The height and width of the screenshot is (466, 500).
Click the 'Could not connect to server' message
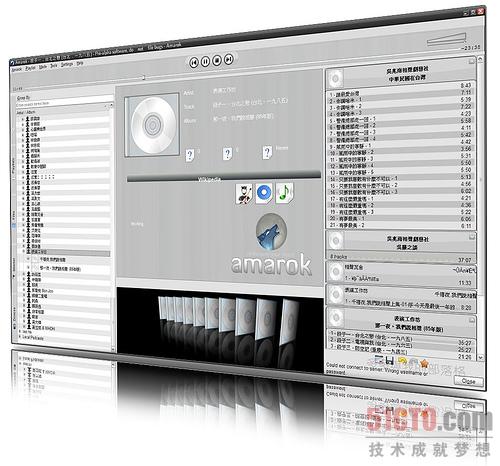(377, 370)
